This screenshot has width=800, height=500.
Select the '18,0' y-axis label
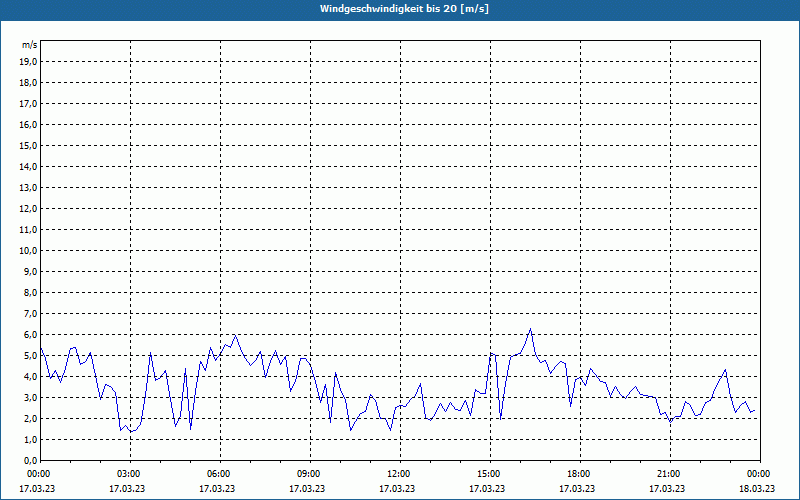[28, 83]
